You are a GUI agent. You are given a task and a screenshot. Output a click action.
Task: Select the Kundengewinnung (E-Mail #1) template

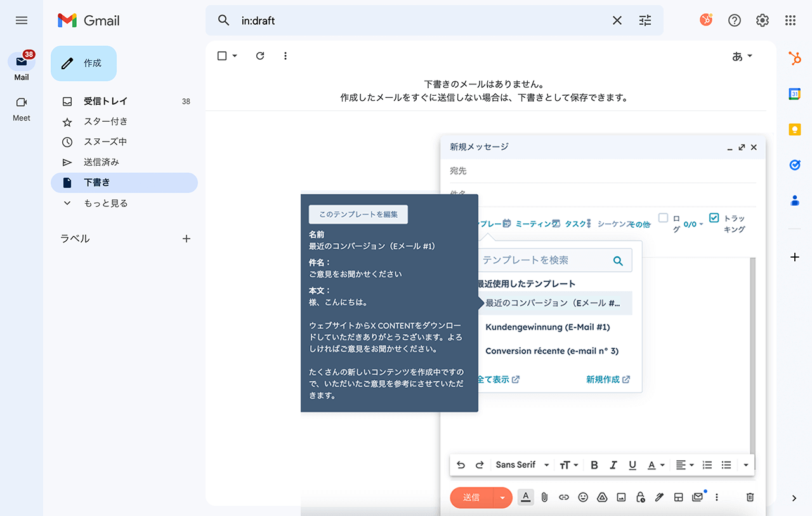547,327
